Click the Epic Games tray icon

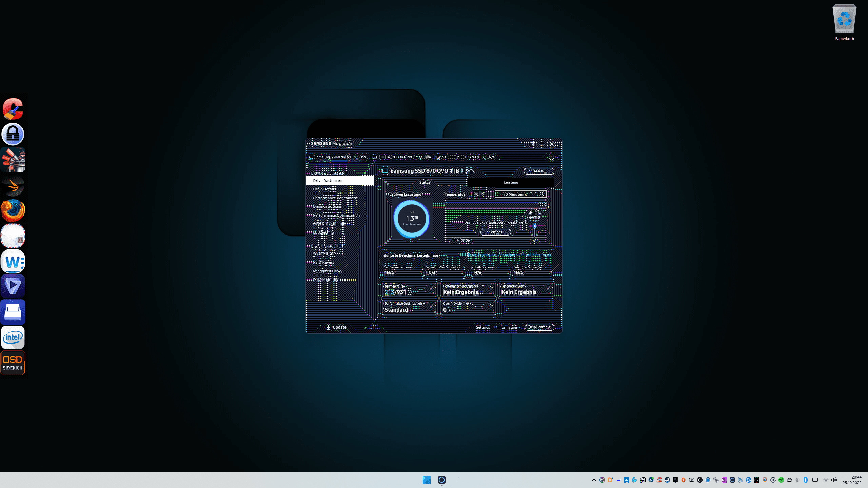(x=675, y=480)
